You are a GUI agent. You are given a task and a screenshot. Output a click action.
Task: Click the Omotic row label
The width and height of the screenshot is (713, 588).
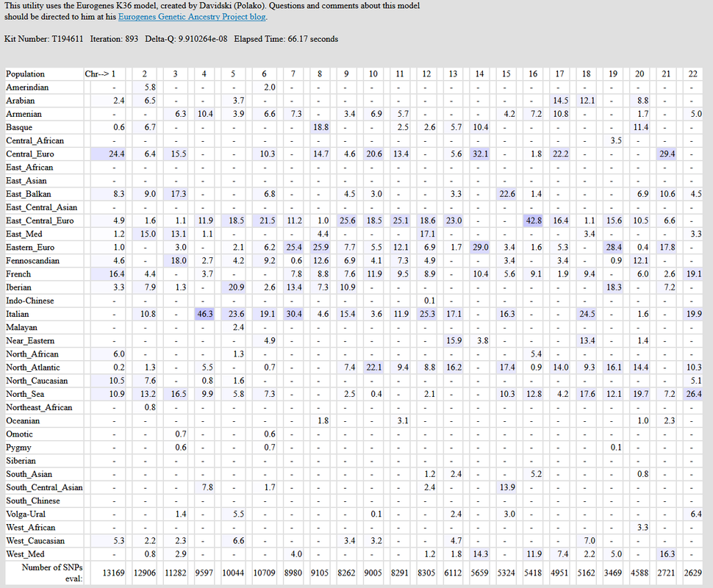click(x=20, y=434)
